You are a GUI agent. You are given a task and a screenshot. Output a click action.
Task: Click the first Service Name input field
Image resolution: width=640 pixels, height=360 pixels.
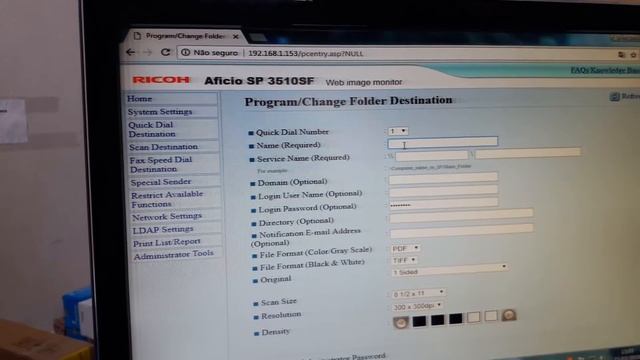(x=432, y=155)
